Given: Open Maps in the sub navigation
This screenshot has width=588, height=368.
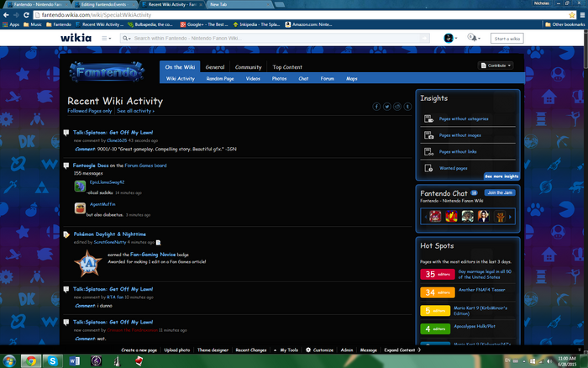Looking at the screenshot, I should pyautogui.click(x=352, y=79).
